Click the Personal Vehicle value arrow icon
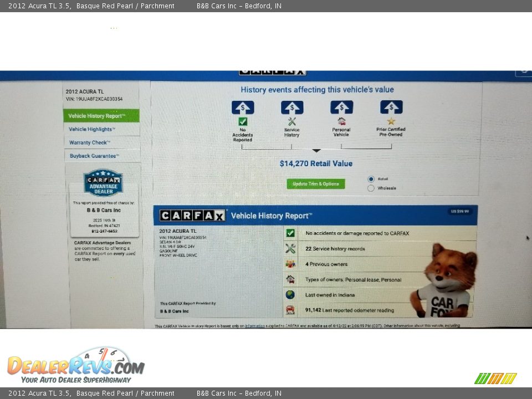The height and width of the screenshot is (399, 532). coord(342,107)
